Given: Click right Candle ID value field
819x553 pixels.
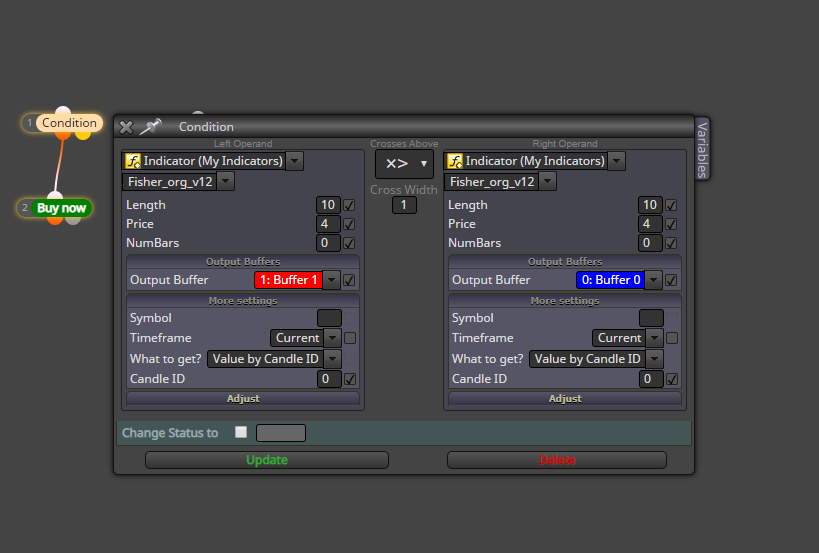Looking at the screenshot, I should click(x=651, y=379).
